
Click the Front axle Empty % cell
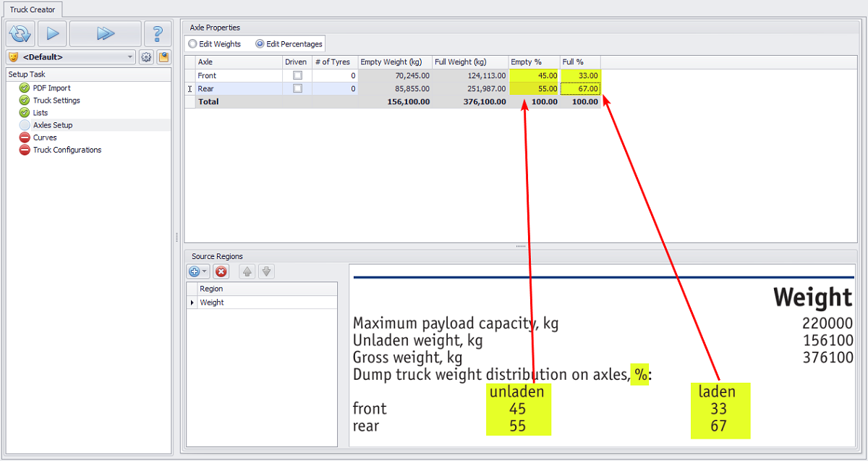click(x=534, y=75)
